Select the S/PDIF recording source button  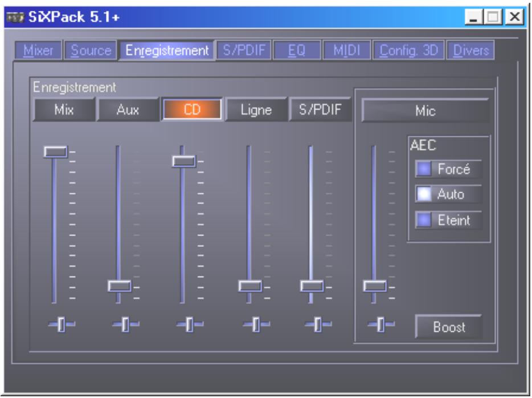320,109
